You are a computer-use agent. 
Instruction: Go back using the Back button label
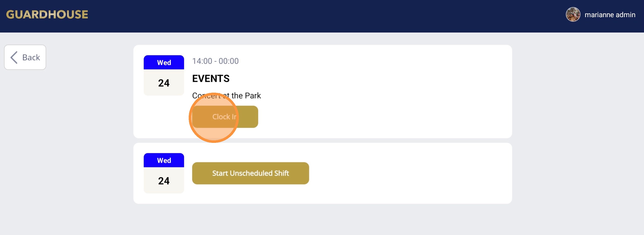tap(31, 57)
